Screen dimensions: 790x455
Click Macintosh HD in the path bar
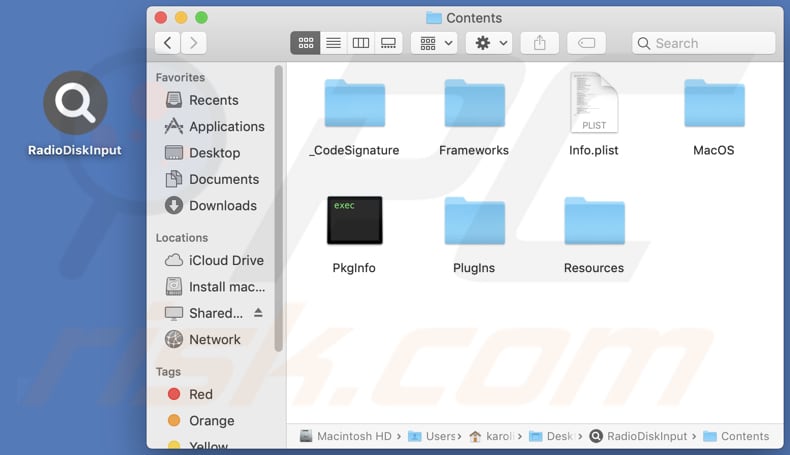pos(346,436)
